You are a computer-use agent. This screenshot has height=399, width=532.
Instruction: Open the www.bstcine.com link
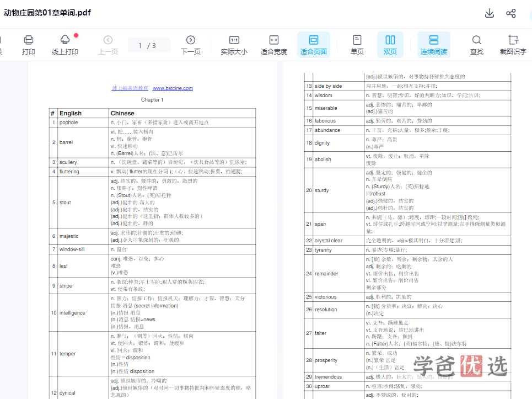pos(173,88)
